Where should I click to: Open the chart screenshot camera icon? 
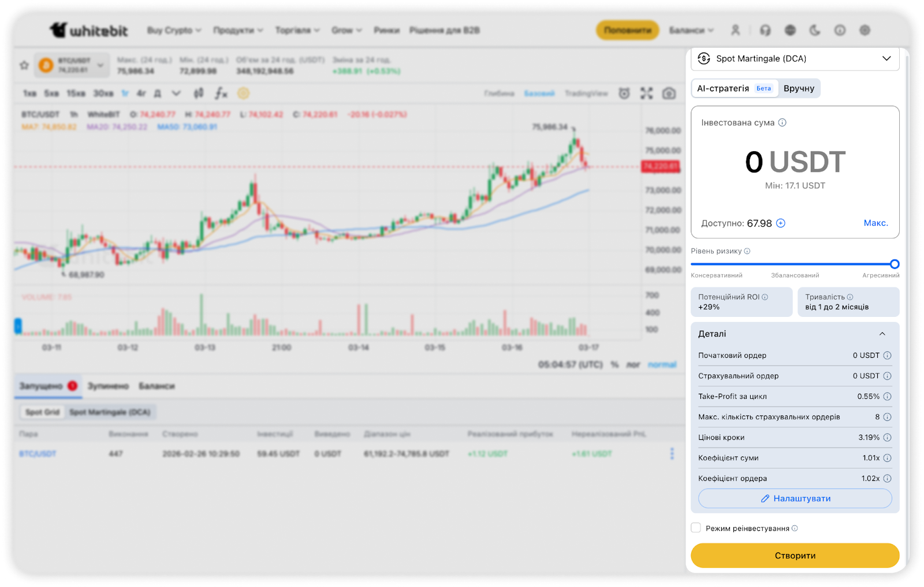click(x=669, y=94)
